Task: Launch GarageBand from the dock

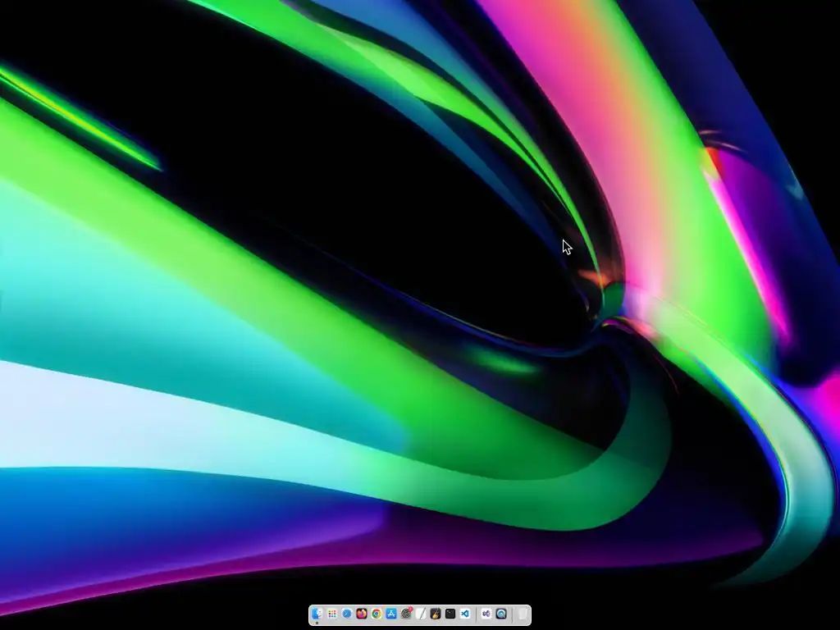Action: (x=436, y=614)
